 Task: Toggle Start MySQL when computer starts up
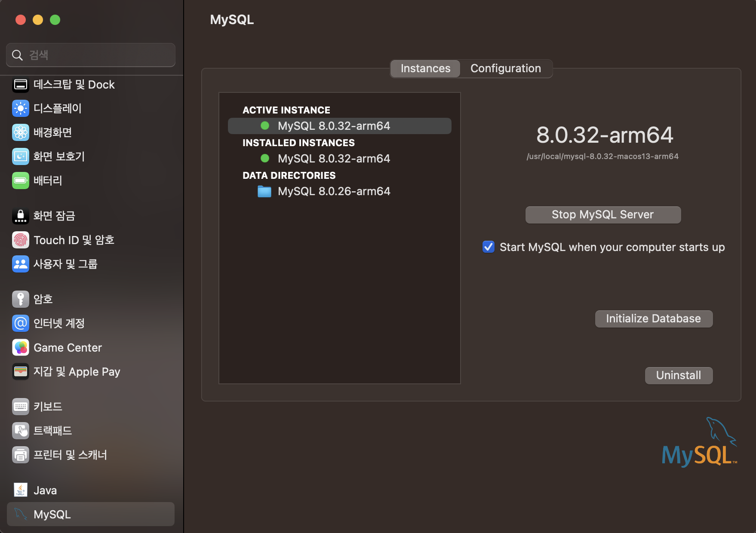point(489,247)
